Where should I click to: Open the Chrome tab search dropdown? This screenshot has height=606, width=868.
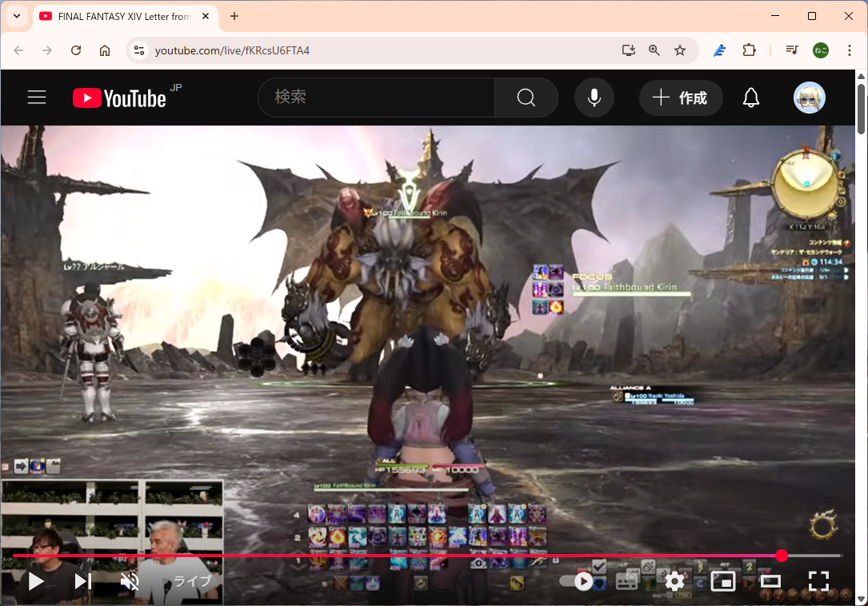(17, 16)
